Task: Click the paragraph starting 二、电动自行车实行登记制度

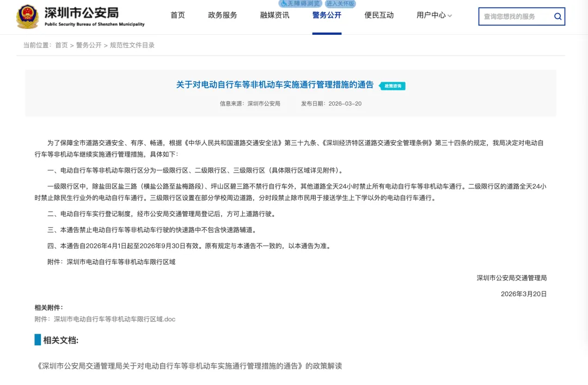Action: point(163,214)
